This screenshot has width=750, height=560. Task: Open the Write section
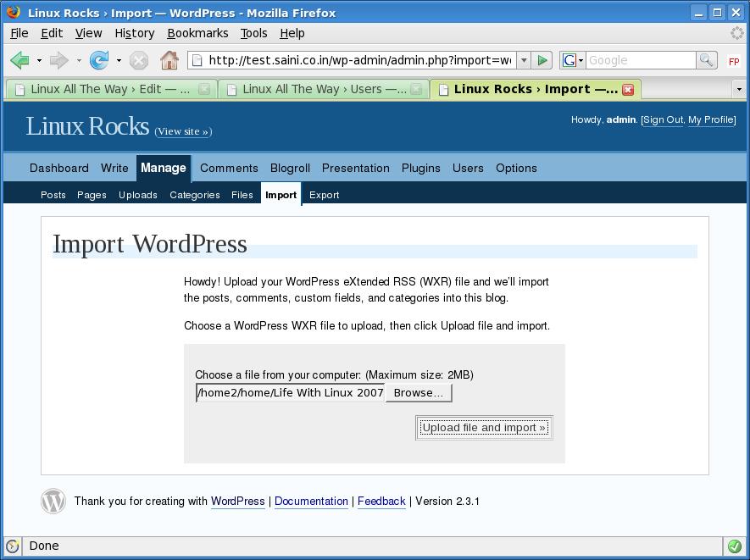pos(114,168)
